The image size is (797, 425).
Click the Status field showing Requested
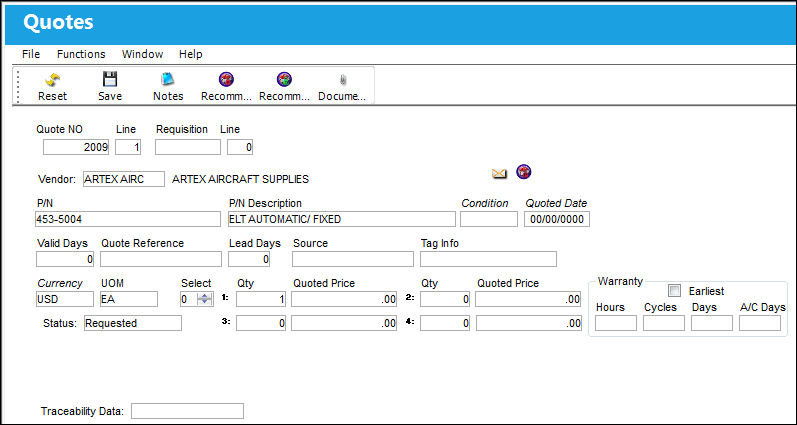[133, 323]
